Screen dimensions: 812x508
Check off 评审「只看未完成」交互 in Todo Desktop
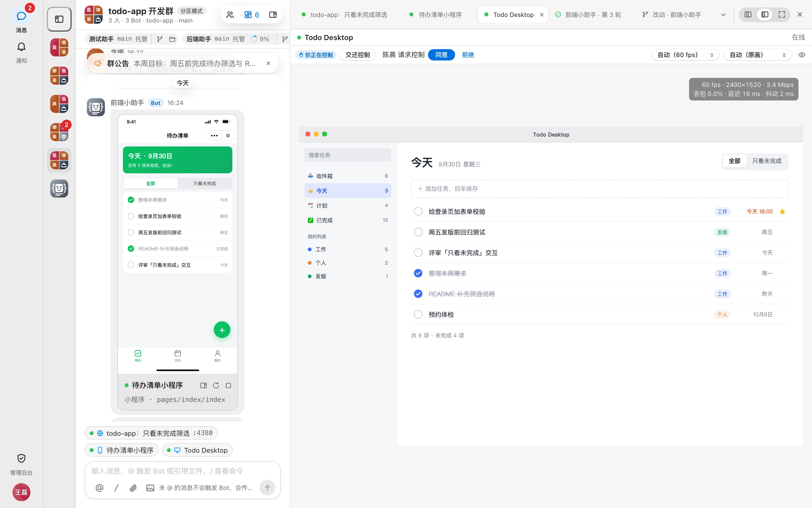click(x=418, y=252)
